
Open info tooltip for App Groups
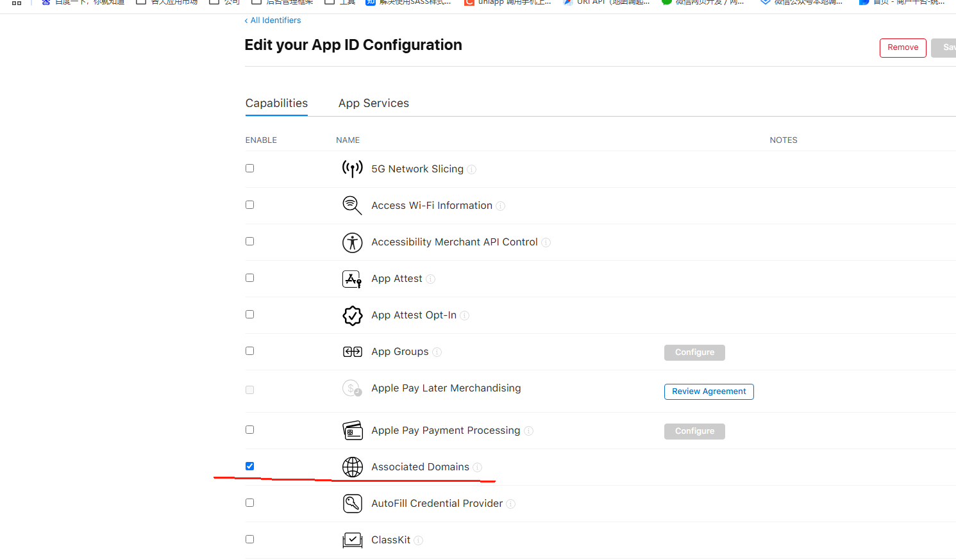pos(437,352)
